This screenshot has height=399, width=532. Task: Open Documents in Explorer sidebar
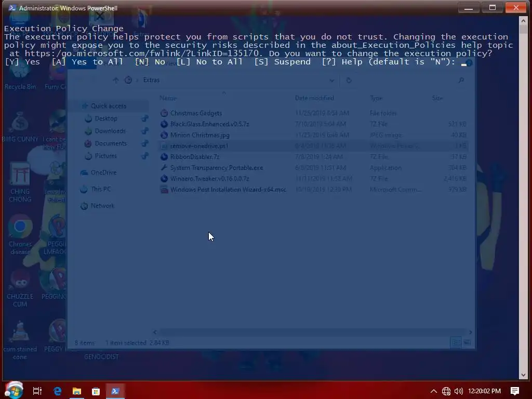pyautogui.click(x=111, y=143)
